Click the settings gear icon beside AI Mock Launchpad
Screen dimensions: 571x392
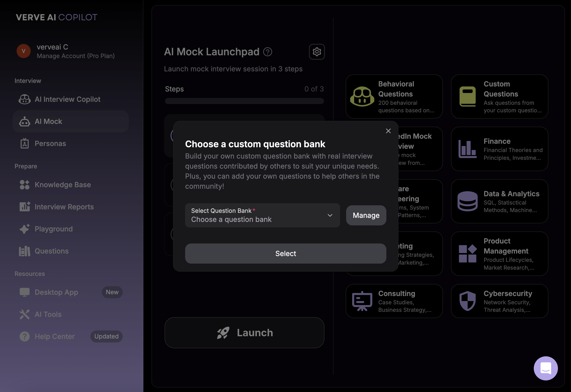coord(317,52)
